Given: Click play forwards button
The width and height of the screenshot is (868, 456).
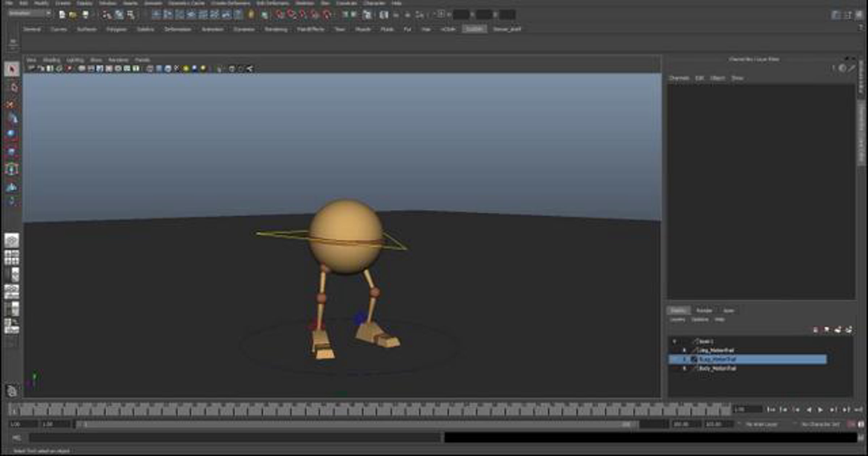Looking at the screenshot, I should point(821,410).
